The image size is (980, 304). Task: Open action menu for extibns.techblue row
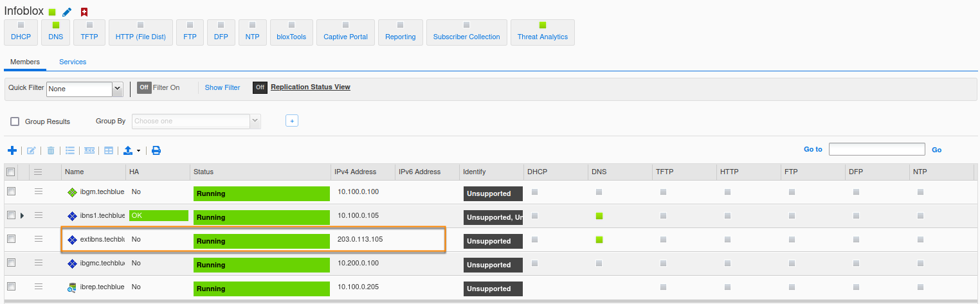point(38,238)
